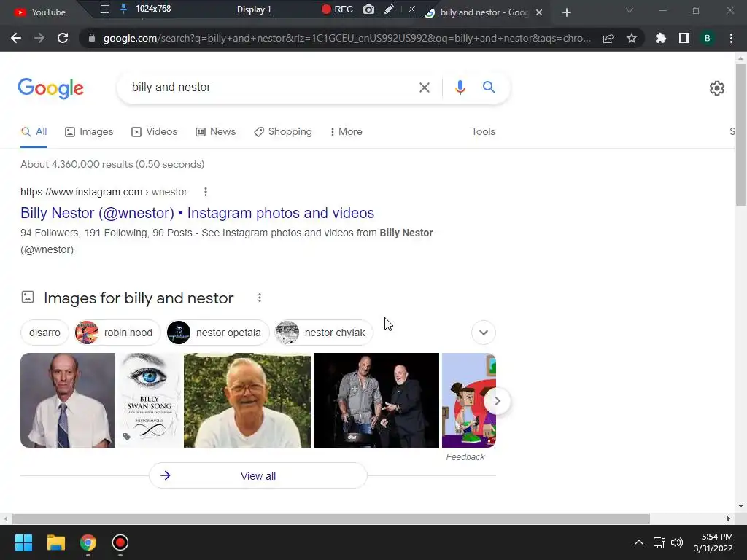Open the screen recorder taskbar app
747x560 pixels.
click(x=120, y=542)
